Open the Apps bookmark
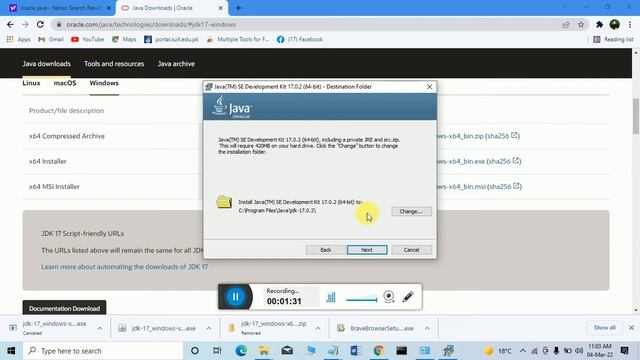The height and width of the screenshot is (360, 640). [19, 40]
